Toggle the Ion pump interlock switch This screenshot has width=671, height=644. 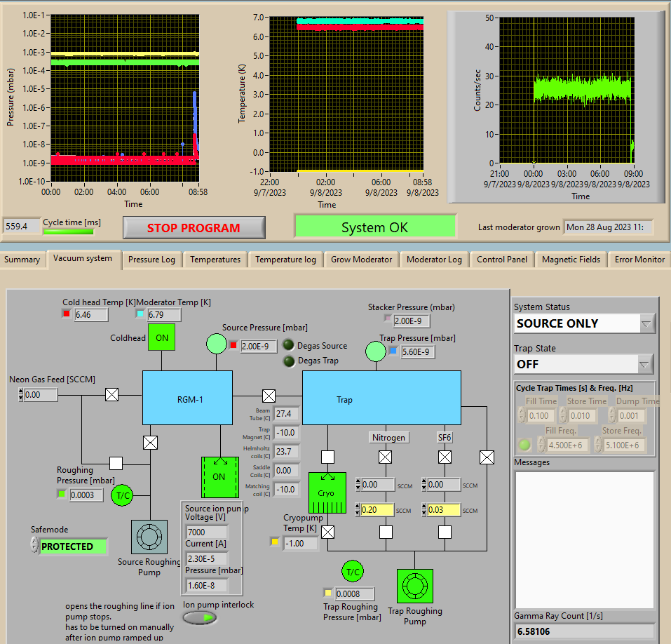click(x=201, y=617)
